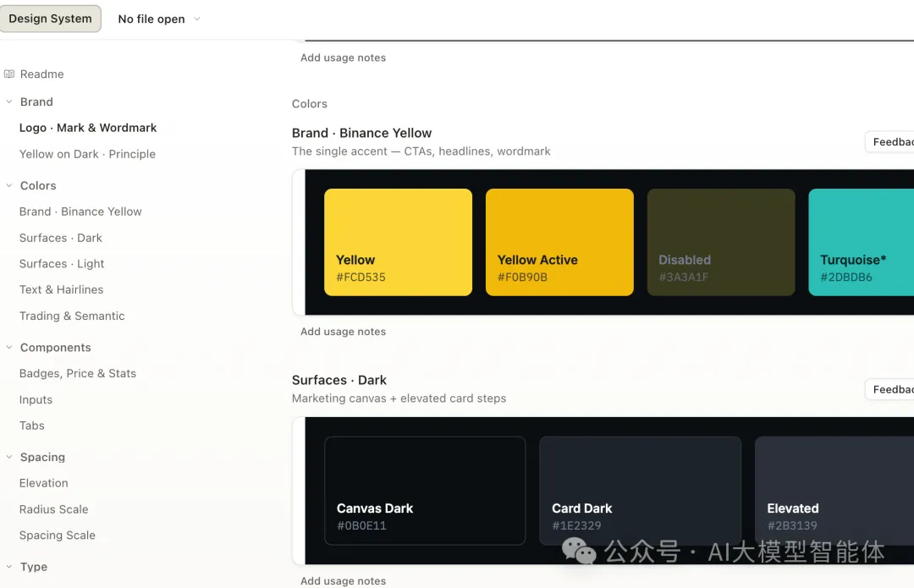The width and height of the screenshot is (914, 588).
Task: Click the Brand group label
Action: pos(36,102)
